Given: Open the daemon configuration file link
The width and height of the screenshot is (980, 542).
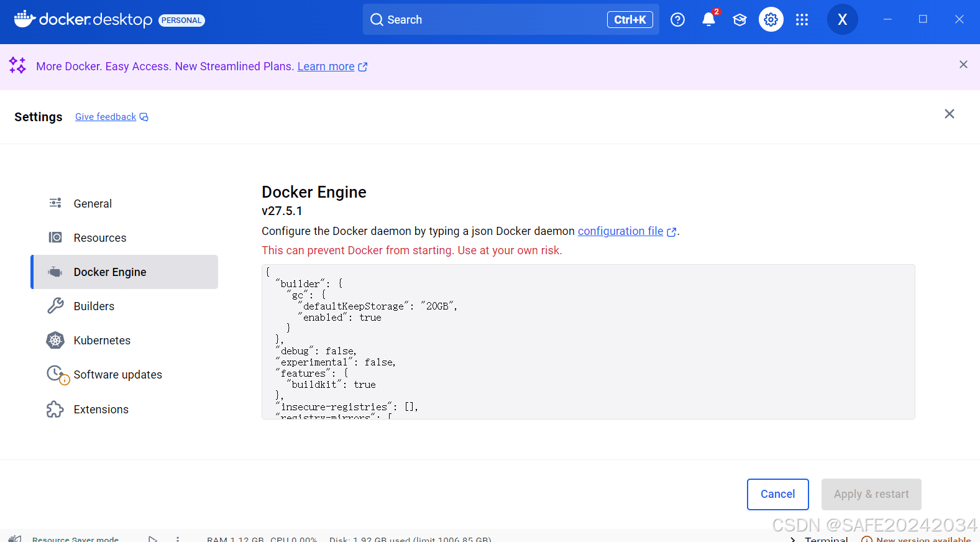Looking at the screenshot, I should (x=620, y=231).
